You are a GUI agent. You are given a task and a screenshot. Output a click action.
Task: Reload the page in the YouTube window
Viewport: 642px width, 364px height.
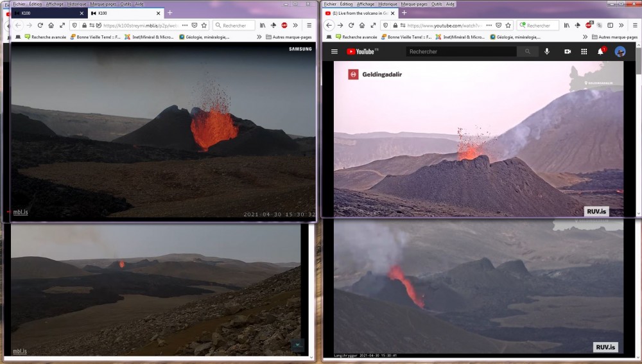click(352, 25)
